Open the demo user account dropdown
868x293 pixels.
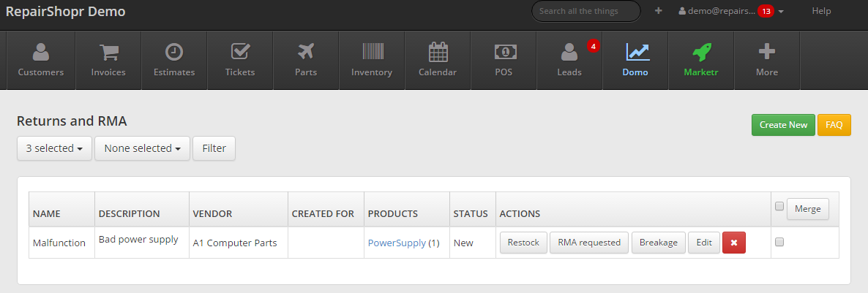point(730,11)
